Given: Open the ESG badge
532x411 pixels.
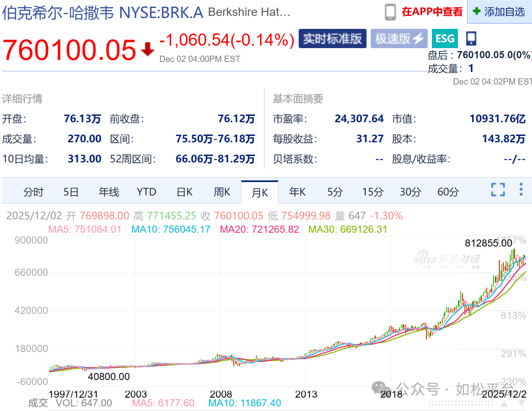Looking at the screenshot, I should click(444, 39).
